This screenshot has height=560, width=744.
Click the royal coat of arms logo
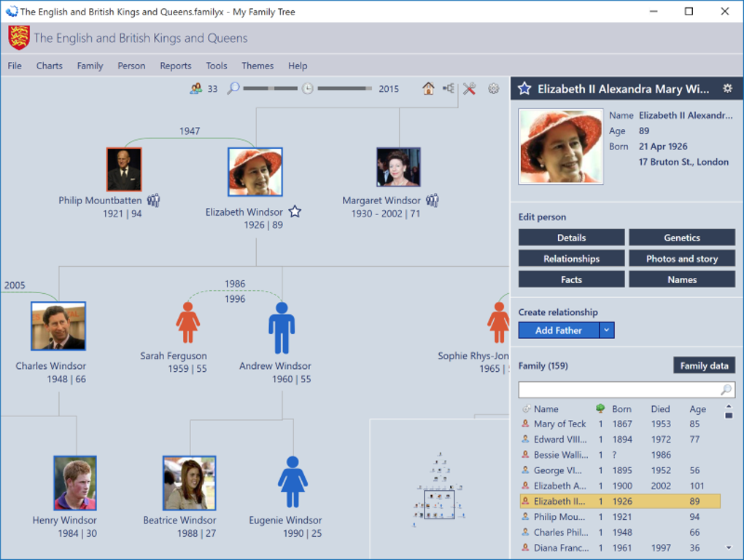[x=19, y=37]
